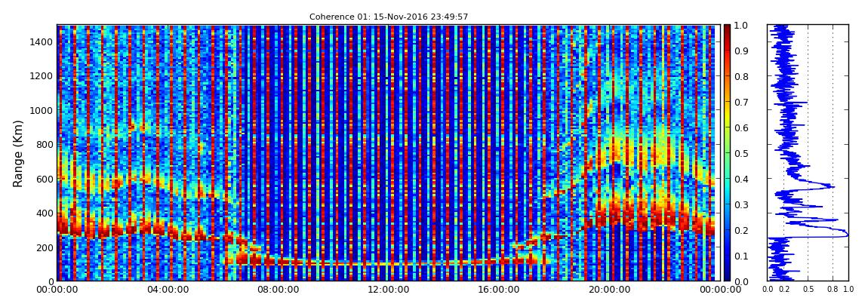Viewport: 868px width, 307px height.
Task: Click the 400 range tick label
Action: [45, 213]
